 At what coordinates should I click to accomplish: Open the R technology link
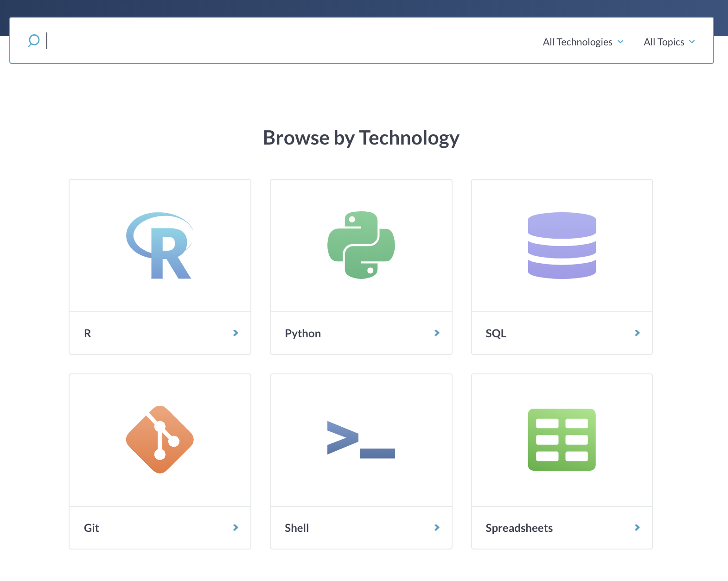click(160, 333)
